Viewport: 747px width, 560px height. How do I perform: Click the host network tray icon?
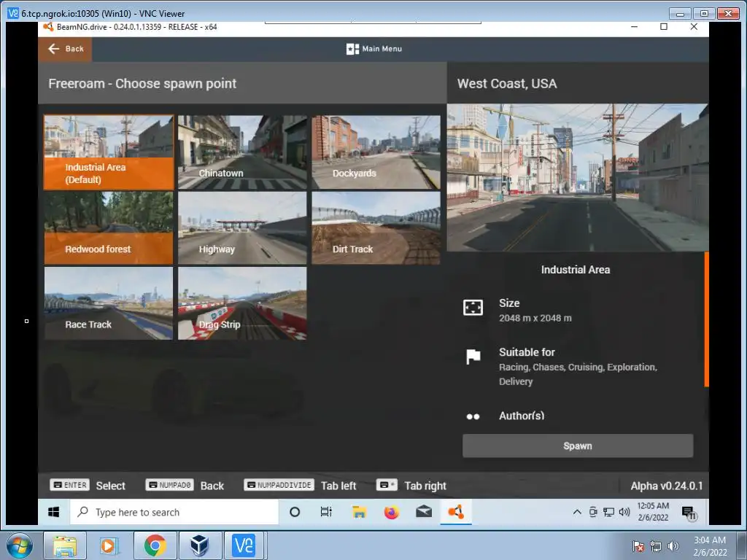[x=656, y=545]
